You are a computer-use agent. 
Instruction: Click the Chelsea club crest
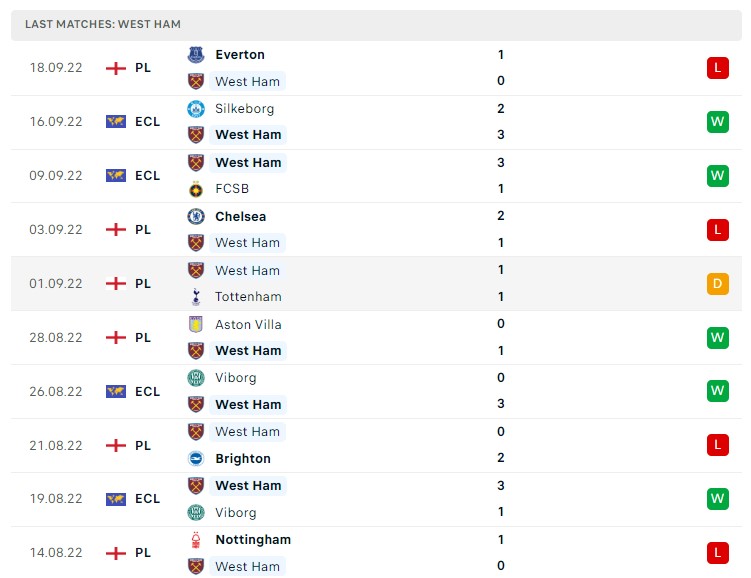point(196,216)
